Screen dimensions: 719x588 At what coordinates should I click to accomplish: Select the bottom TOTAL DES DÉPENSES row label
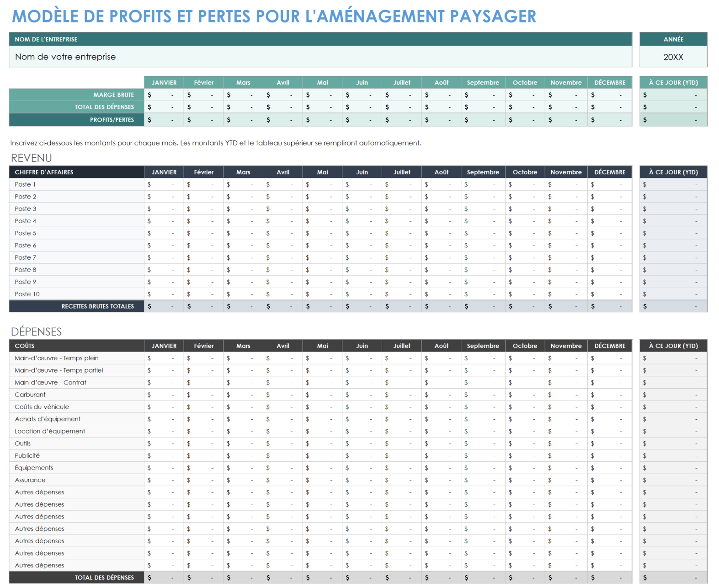[104, 577]
